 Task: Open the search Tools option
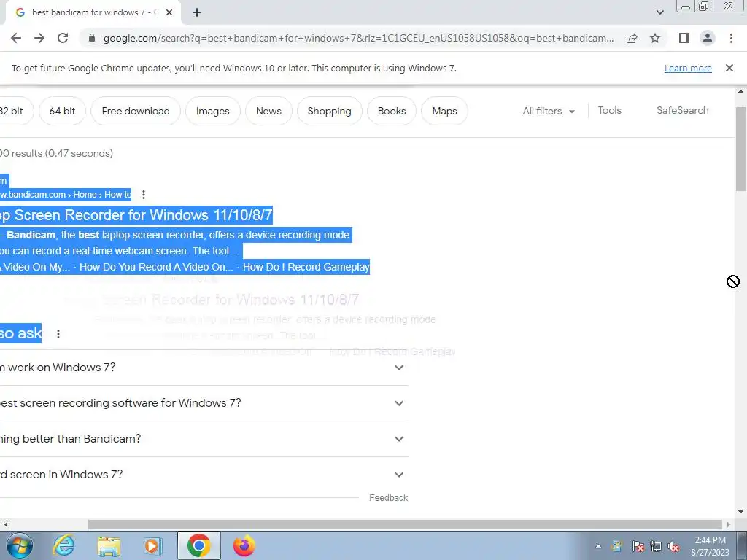click(609, 111)
